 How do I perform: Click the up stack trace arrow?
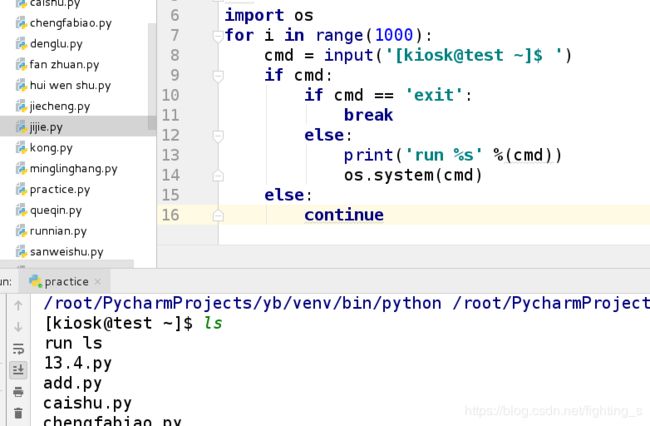click(18, 304)
